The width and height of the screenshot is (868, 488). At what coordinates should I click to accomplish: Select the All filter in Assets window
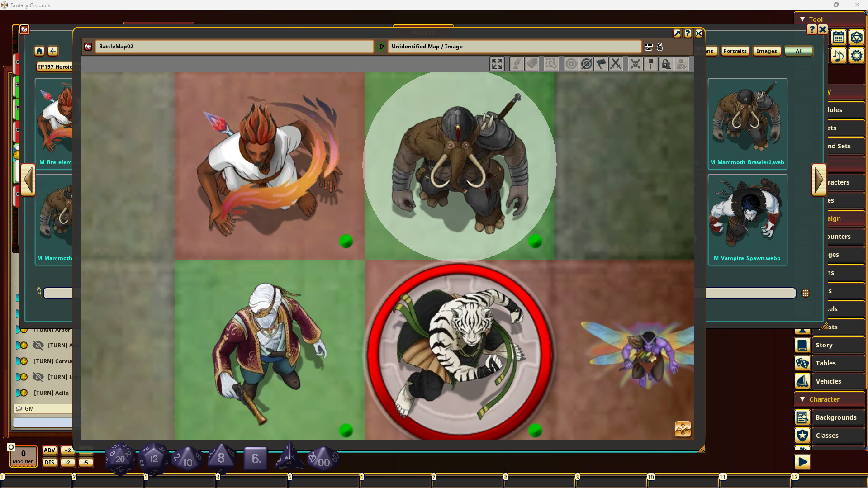pyautogui.click(x=799, y=51)
